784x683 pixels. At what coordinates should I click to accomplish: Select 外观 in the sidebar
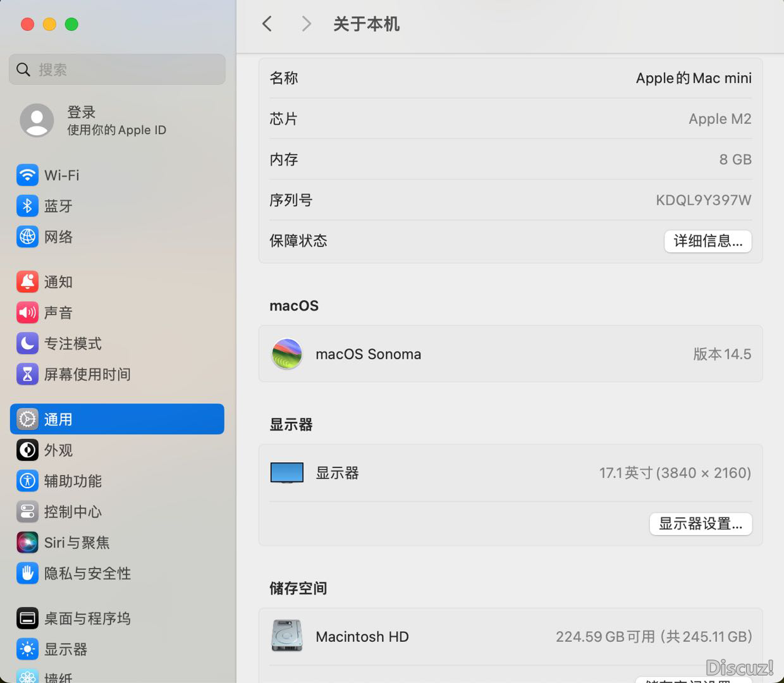[x=117, y=450]
